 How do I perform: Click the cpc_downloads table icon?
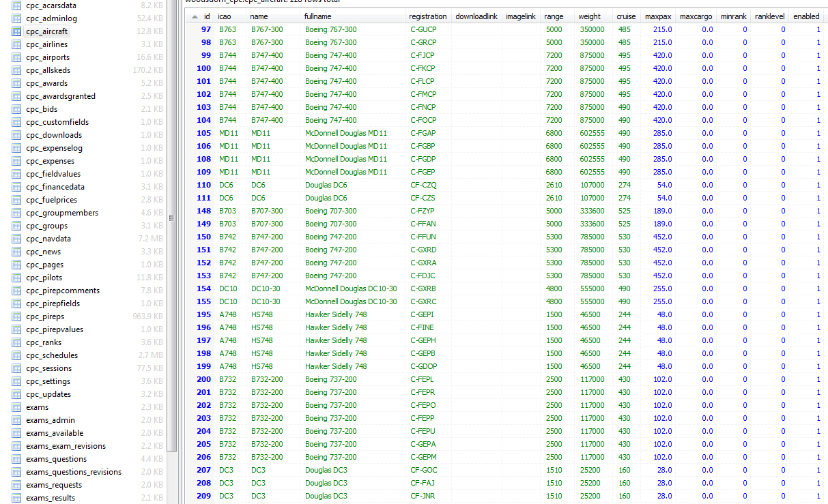point(17,135)
